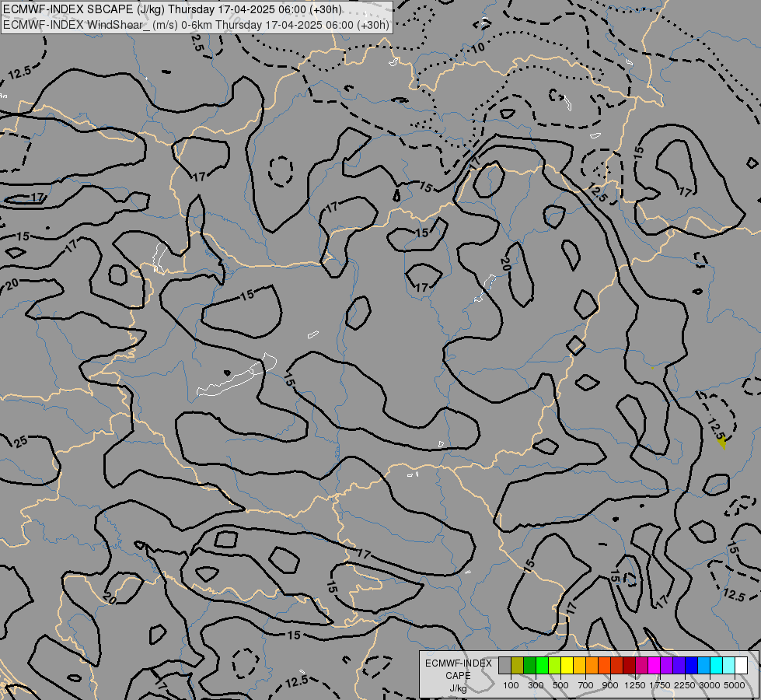The image size is (761, 700).
Task: Click the pale cyan legend swatch
Action: 728,666
